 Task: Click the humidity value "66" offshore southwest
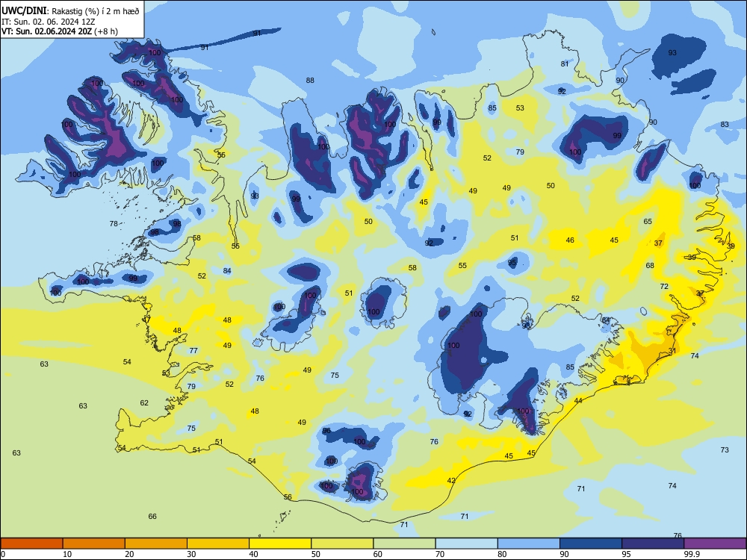tap(152, 517)
